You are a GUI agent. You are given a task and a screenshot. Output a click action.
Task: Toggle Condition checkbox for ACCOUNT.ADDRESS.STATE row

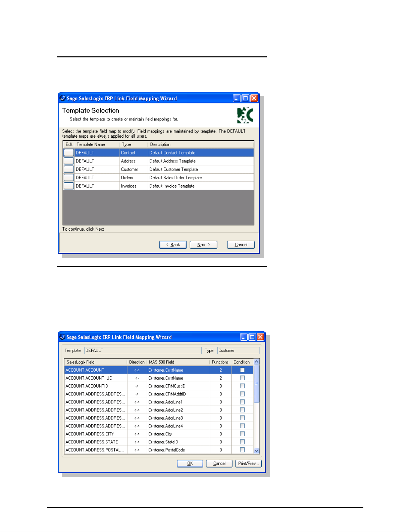242,442
